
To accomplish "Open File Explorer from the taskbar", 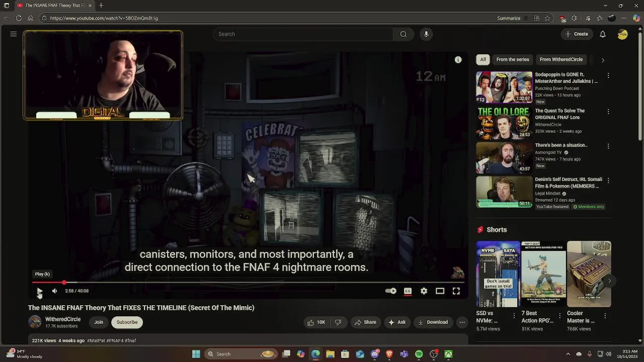I will (330, 354).
